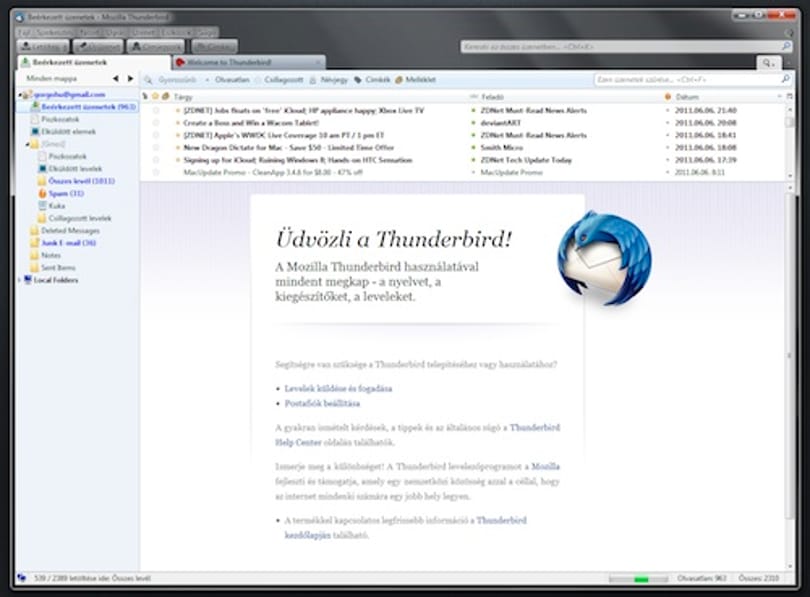
Task: Click the message list vertical scrollbar
Action: point(789,142)
